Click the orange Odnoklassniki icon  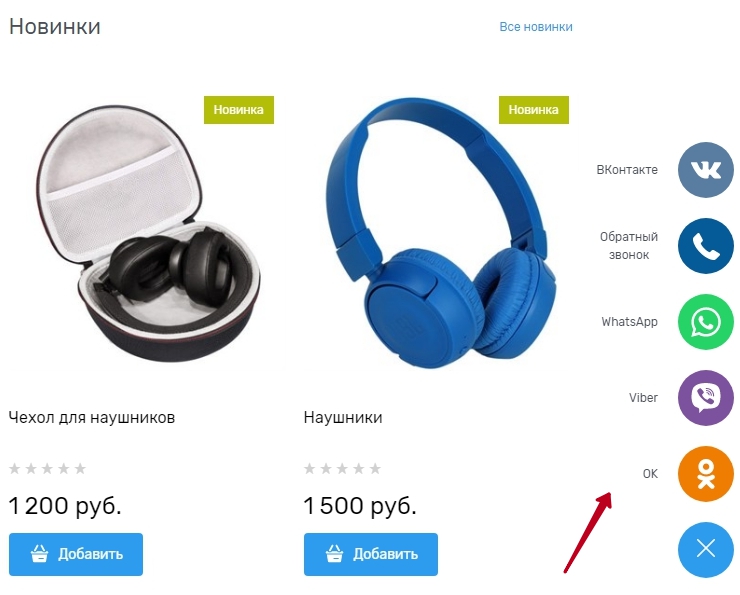(x=706, y=474)
